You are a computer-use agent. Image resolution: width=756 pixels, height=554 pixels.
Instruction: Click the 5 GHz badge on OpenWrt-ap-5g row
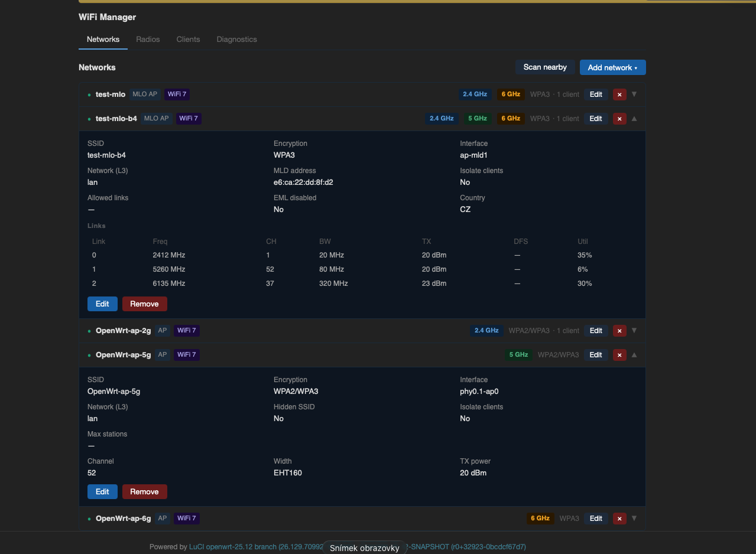tap(518, 355)
